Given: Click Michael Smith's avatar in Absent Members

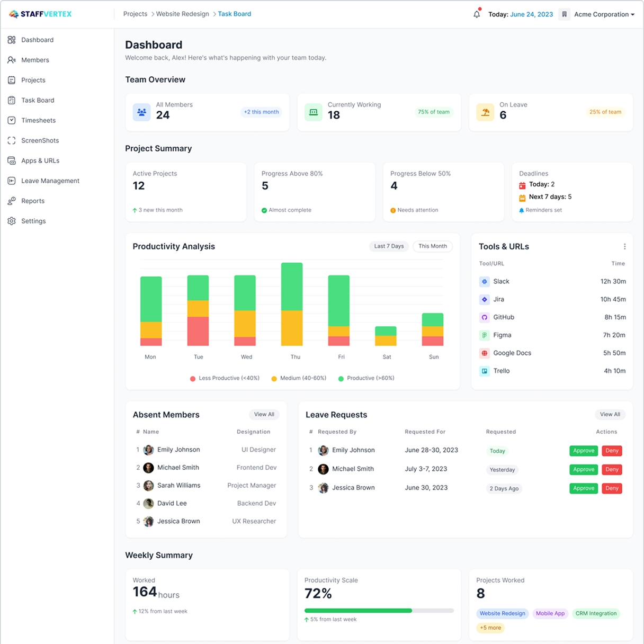Looking at the screenshot, I should (x=149, y=468).
